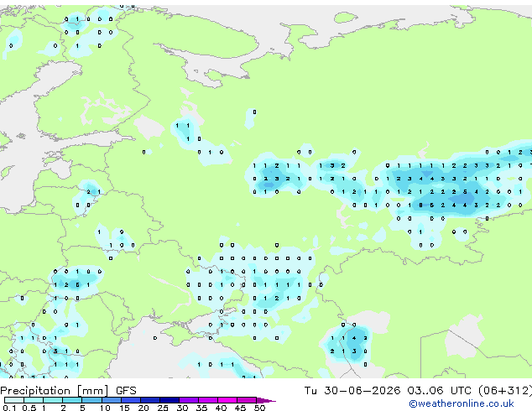The height and width of the screenshot is (411, 532).
Task: Click the '50' legend scale label
Action: click(259, 408)
